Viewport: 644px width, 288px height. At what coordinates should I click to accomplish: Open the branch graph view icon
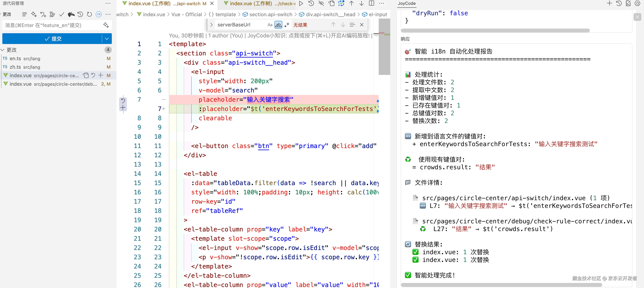(x=52, y=14)
